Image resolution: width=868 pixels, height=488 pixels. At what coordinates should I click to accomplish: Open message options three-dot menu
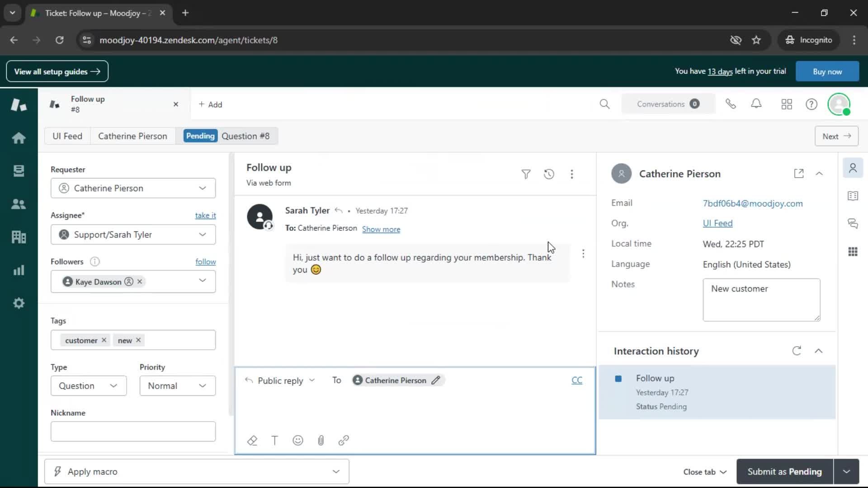pyautogui.click(x=583, y=253)
